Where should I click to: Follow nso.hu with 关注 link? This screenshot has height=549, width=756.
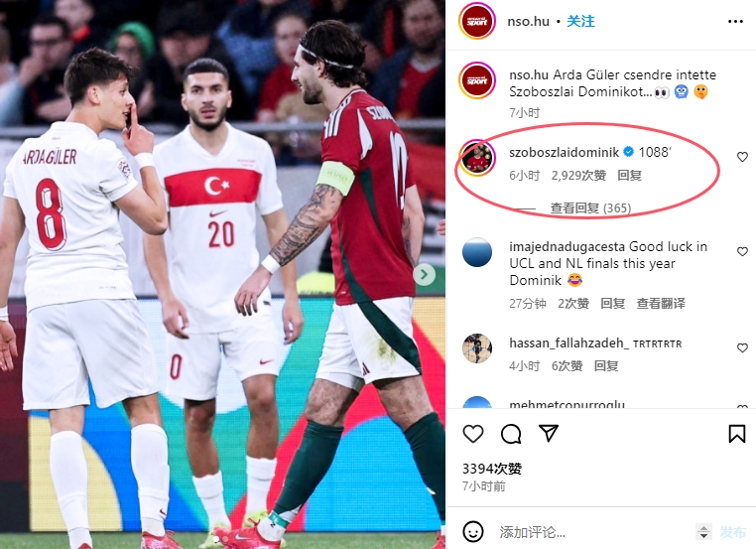[x=580, y=21]
